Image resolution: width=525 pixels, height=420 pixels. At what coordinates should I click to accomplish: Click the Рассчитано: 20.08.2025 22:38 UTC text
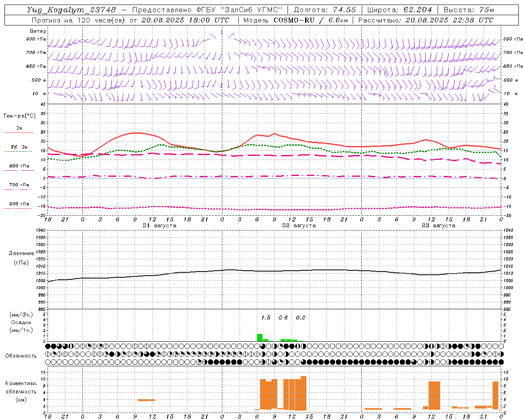coord(426,20)
